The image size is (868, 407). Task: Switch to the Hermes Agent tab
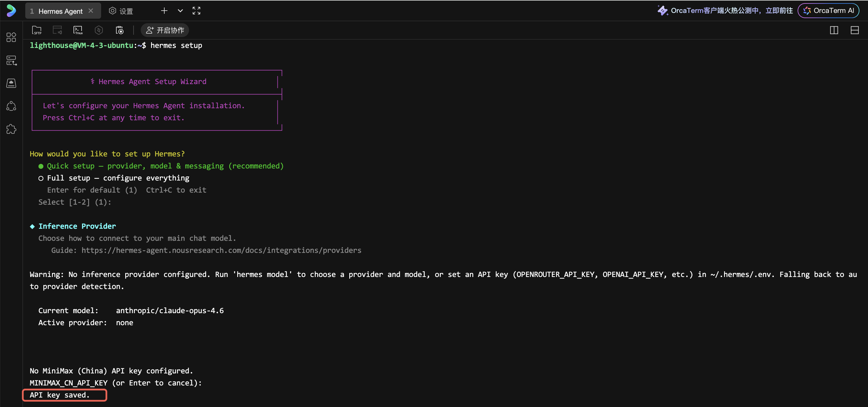[60, 10]
